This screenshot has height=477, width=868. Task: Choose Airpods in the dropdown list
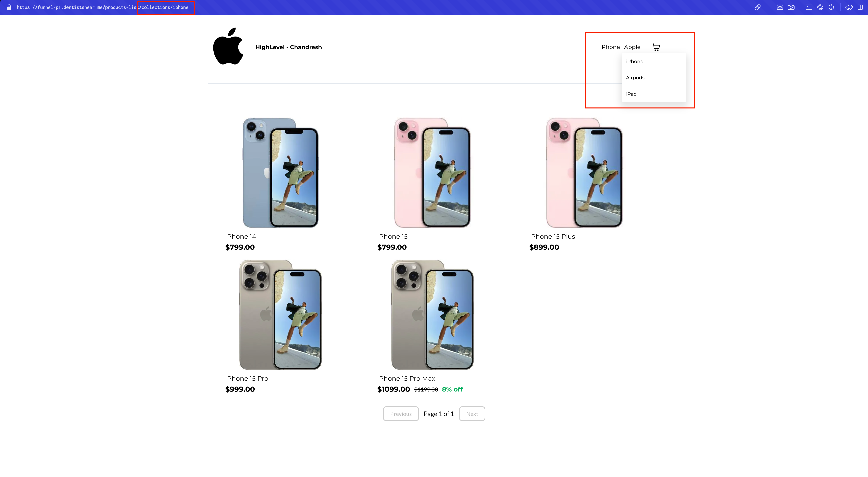[635, 78]
